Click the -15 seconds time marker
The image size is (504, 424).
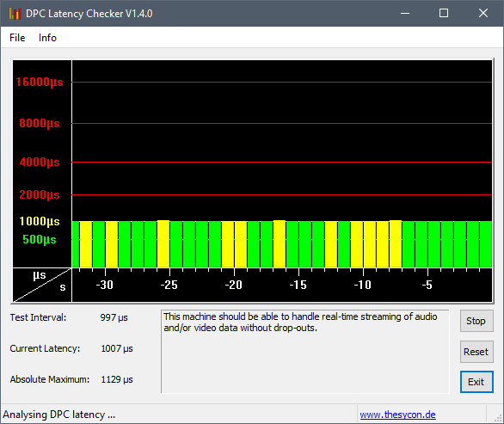tap(298, 285)
